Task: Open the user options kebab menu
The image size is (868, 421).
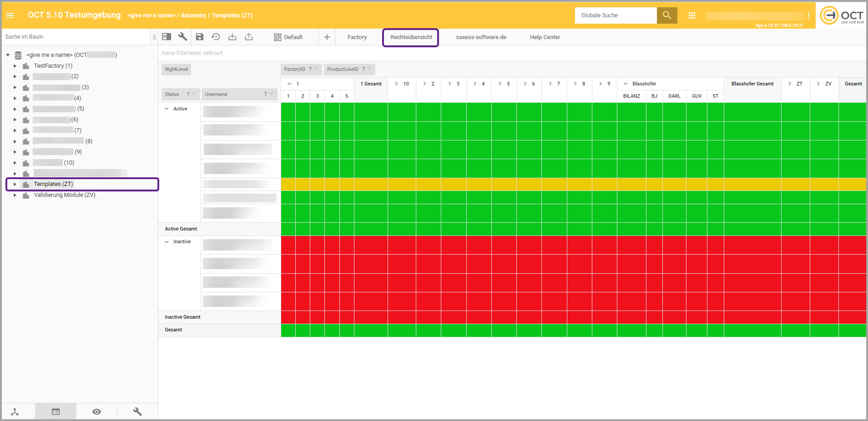Action: click(808, 15)
